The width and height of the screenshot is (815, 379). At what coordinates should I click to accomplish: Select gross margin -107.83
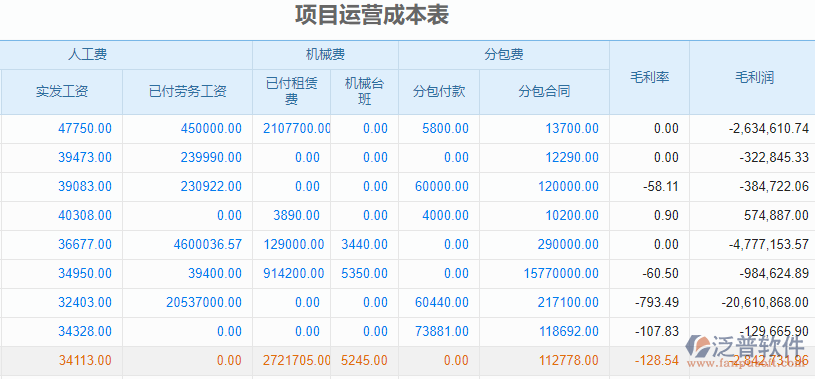[657, 331]
